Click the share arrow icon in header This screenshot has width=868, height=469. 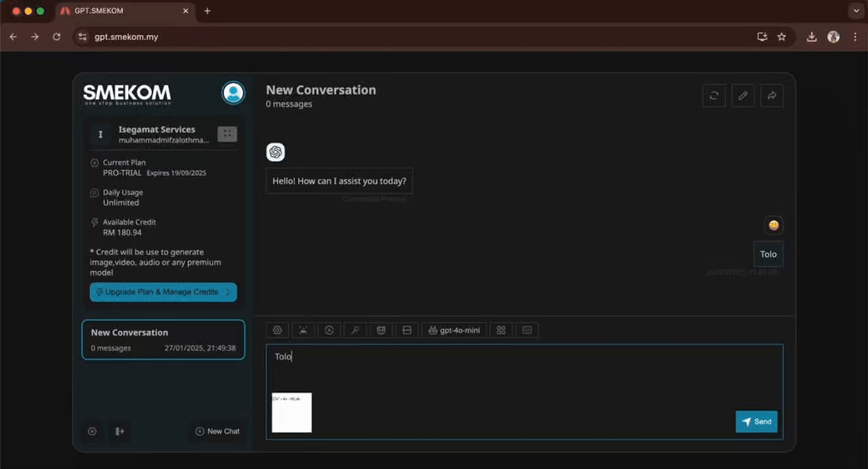coord(772,96)
